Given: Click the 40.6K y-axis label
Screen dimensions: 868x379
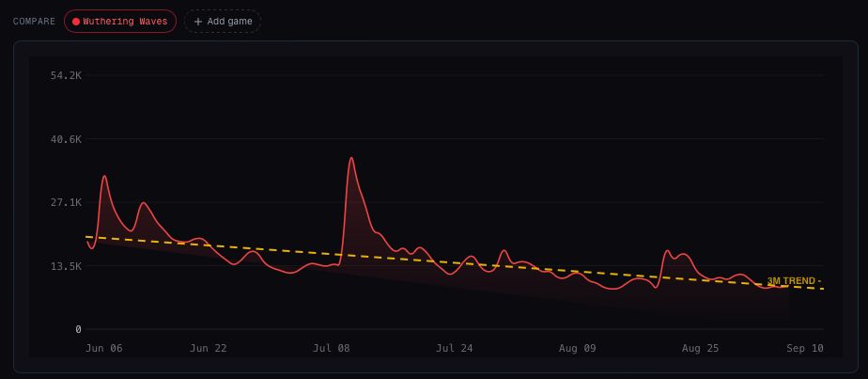Looking at the screenshot, I should (66, 139).
